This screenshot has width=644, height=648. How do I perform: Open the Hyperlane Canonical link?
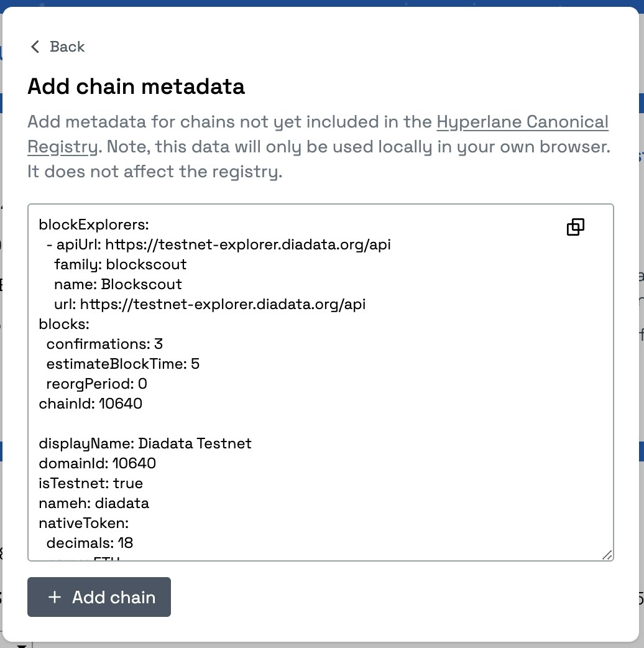tap(522, 122)
